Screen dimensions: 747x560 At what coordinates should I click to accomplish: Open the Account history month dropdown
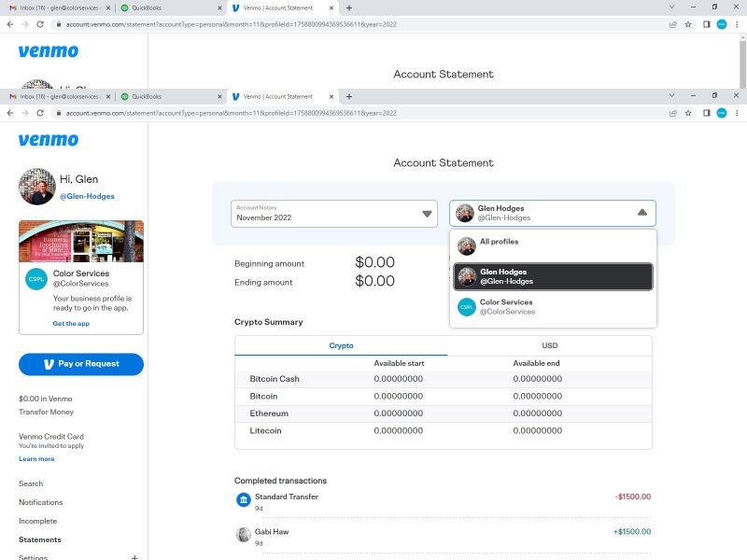click(x=334, y=213)
